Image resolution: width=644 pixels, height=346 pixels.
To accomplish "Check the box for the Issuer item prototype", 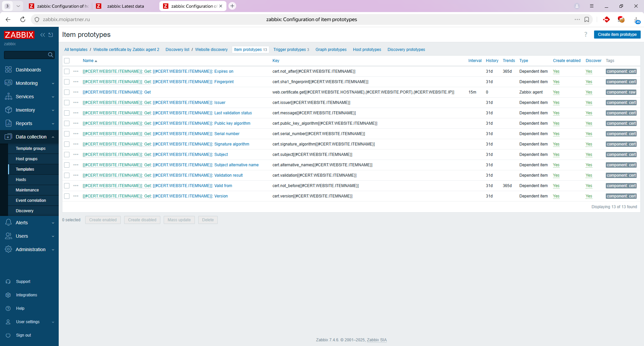I will pos(67,103).
